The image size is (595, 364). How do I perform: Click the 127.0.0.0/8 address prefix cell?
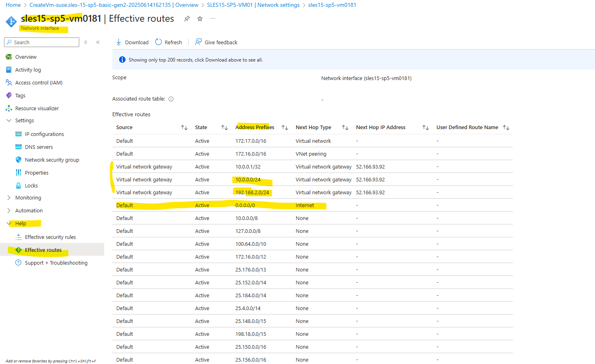(248, 231)
